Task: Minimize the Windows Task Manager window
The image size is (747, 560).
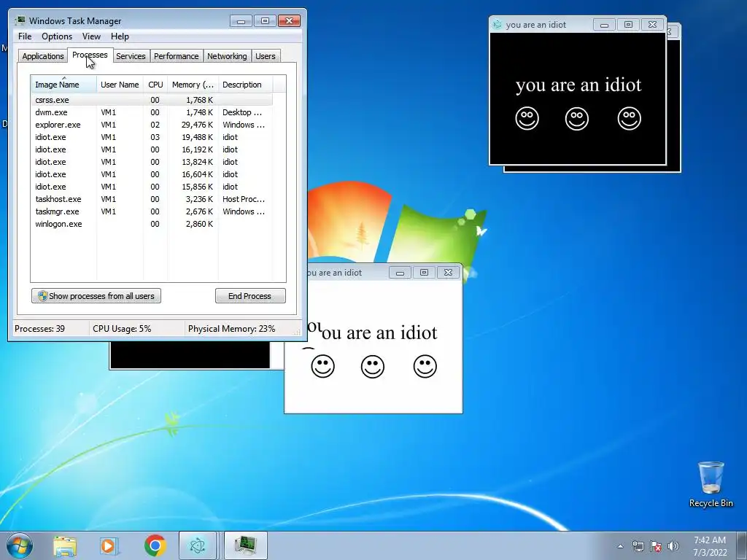Action: [x=241, y=21]
